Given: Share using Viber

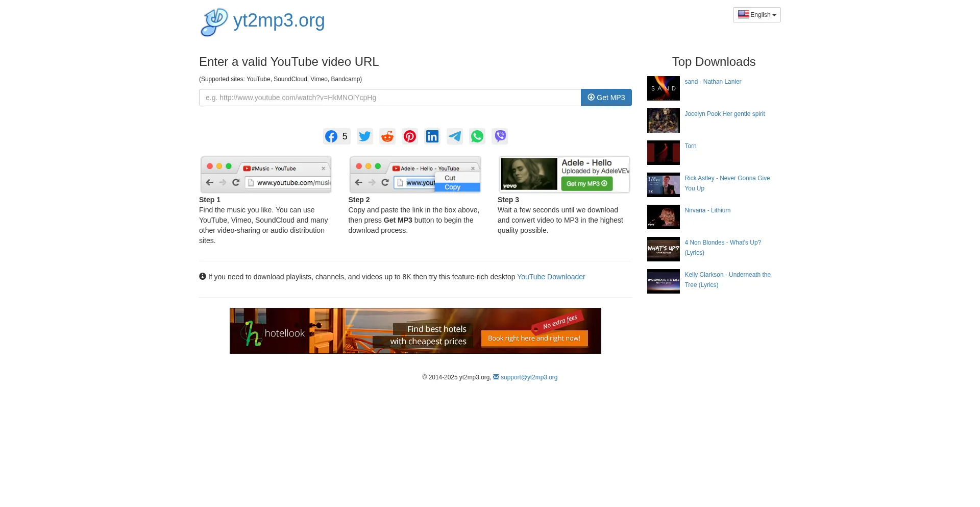Looking at the screenshot, I should pyautogui.click(x=499, y=136).
